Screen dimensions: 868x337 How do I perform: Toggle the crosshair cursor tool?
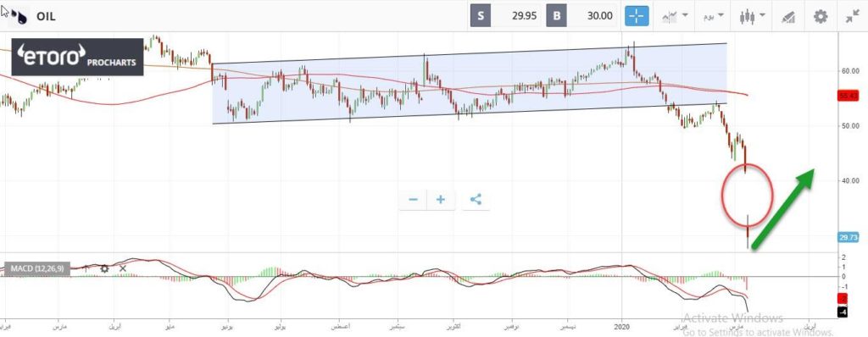(x=637, y=16)
